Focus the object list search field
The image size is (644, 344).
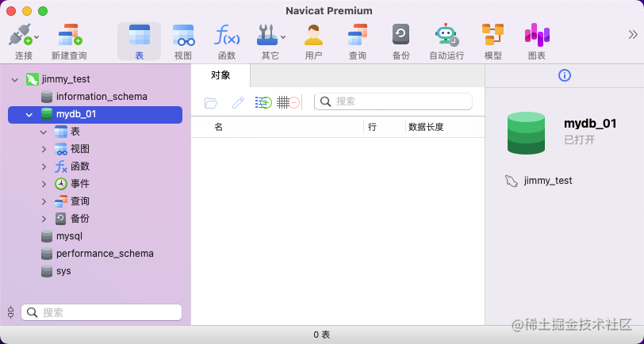click(393, 101)
